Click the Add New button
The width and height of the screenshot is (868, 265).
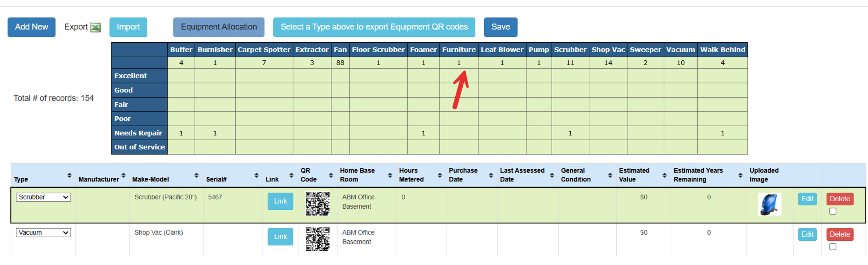pos(32,27)
